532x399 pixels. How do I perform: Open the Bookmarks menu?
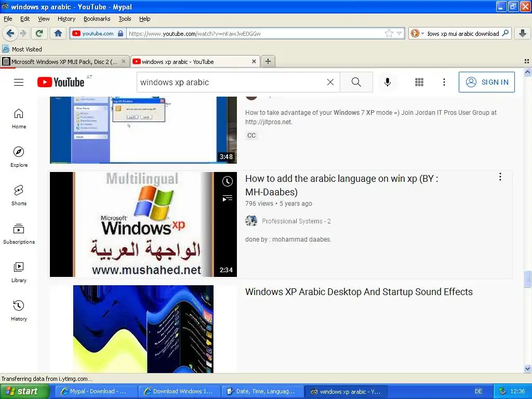click(x=97, y=19)
